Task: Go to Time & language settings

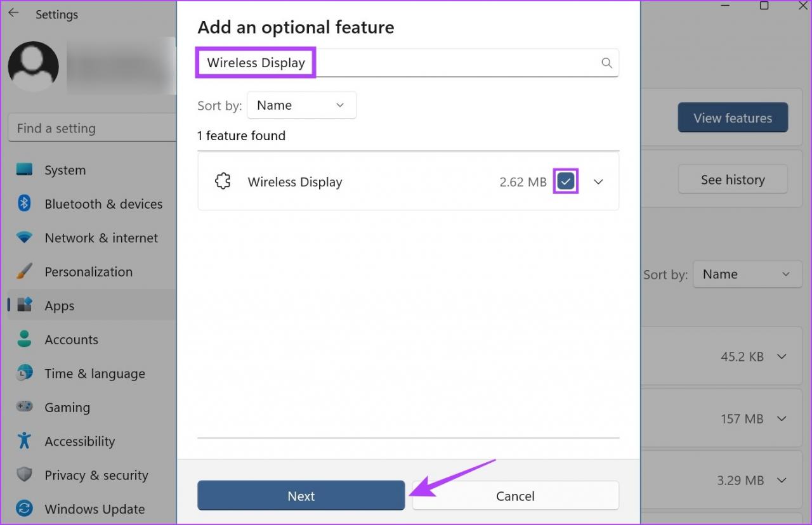Action: click(95, 373)
